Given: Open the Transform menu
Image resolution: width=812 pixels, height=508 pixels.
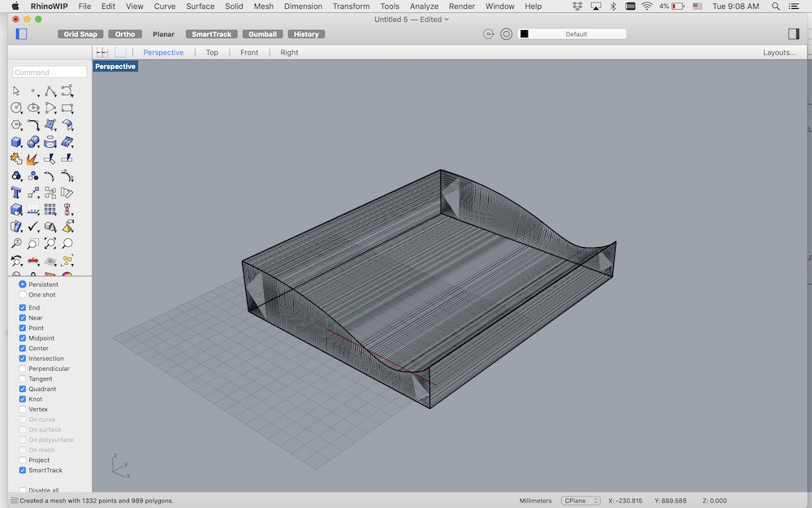Looking at the screenshot, I should pyautogui.click(x=351, y=7).
